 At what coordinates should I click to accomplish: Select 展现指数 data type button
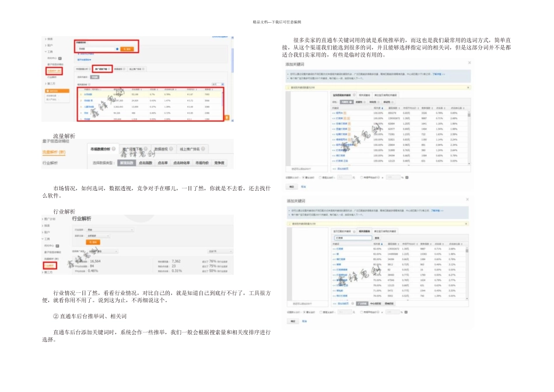127,163
